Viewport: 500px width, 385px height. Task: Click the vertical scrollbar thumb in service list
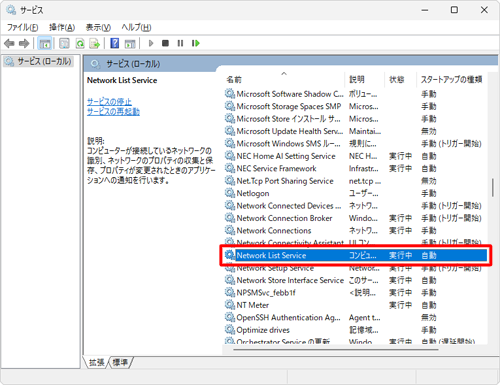point(493,188)
